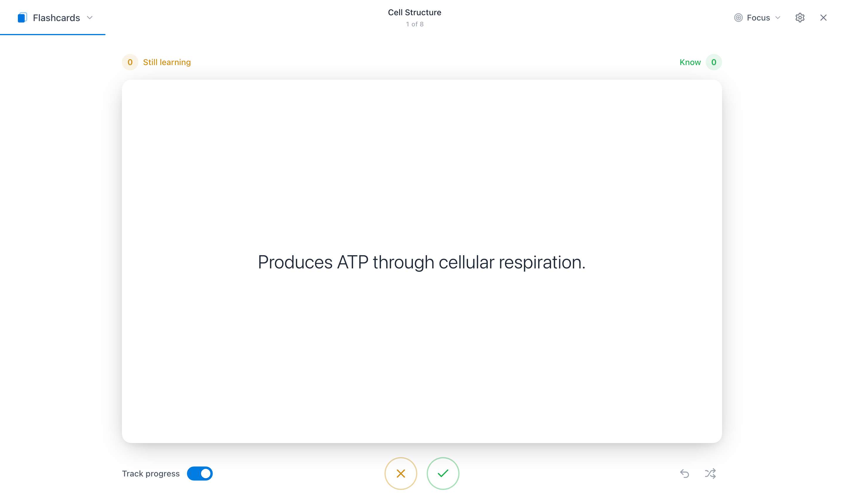
Task: Click the Track progress label
Action: tap(151, 474)
